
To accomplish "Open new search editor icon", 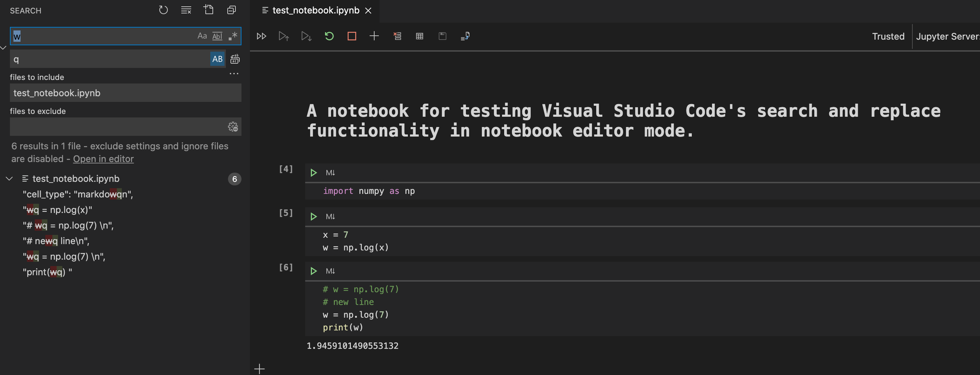I will [x=209, y=10].
